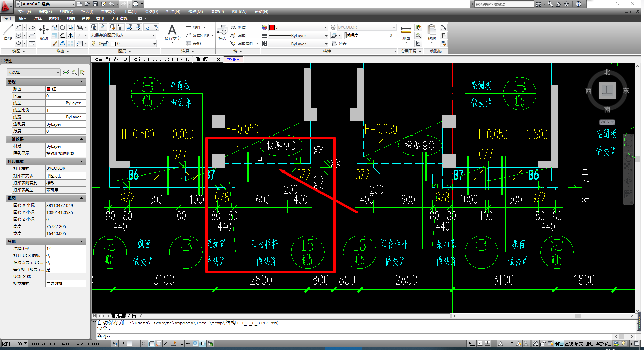Click the Mirror tool icon
This screenshot has width=644, height=350.
click(71, 35)
